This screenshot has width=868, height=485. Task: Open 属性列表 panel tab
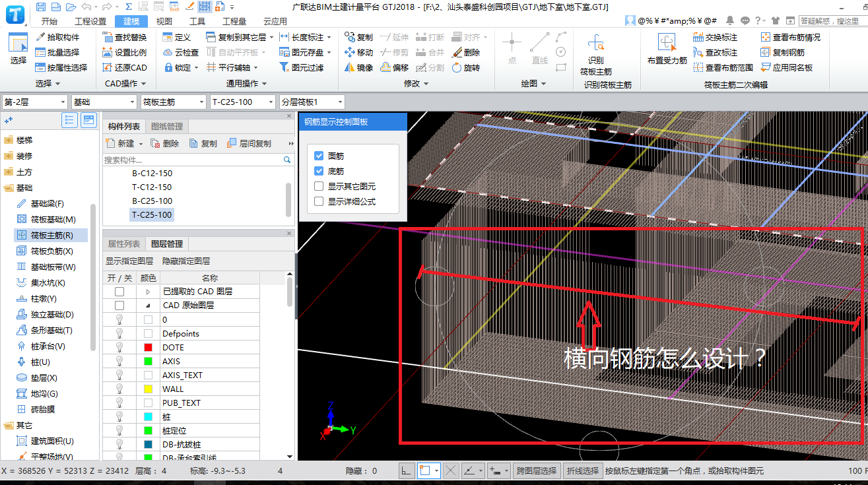click(x=124, y=243)
